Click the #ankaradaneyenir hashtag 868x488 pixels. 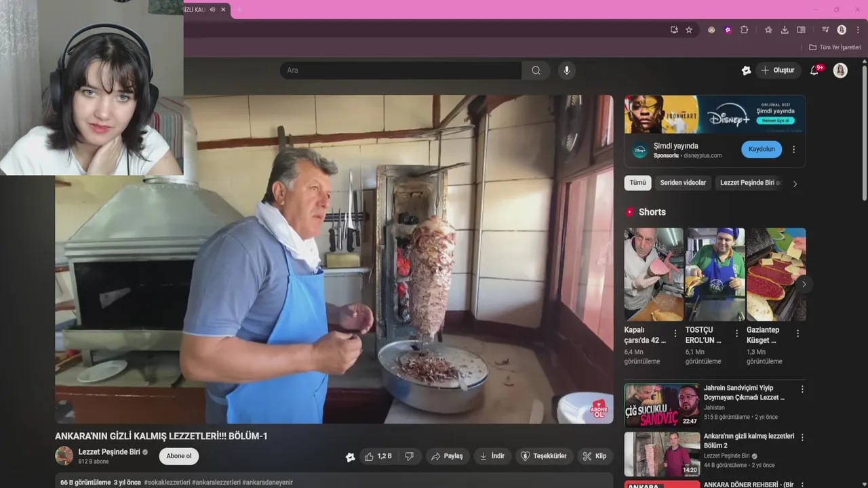pos(267,483)
